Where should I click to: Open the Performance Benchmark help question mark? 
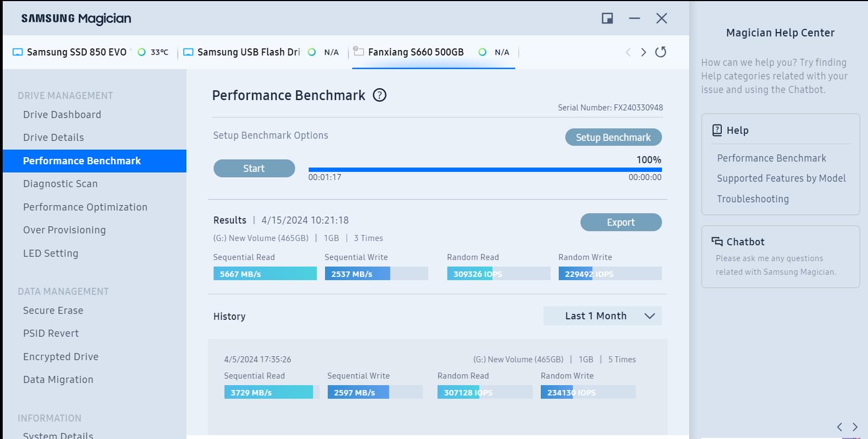click(x=379, y=95)
